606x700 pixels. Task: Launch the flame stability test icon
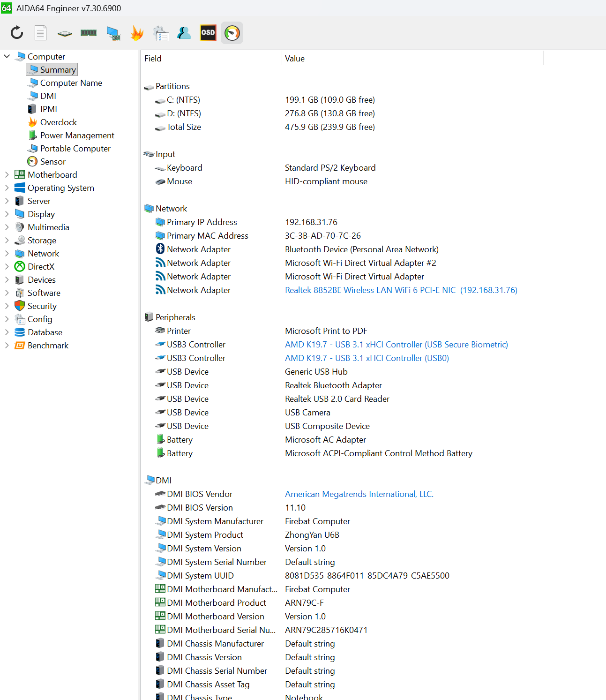137,33
